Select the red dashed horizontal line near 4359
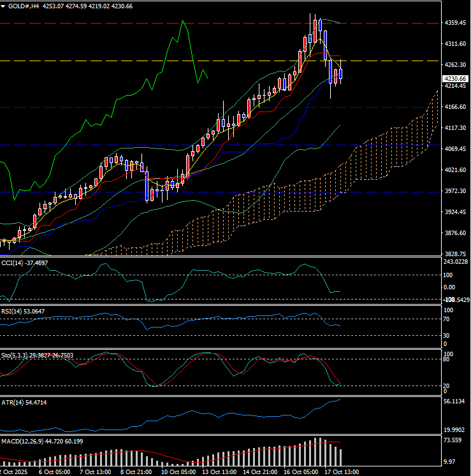 coord(127,23)
